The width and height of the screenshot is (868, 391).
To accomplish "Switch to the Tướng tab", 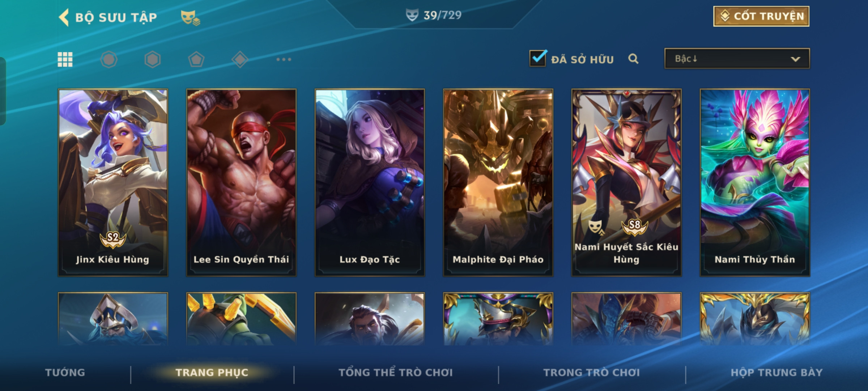I will point(65,373).
